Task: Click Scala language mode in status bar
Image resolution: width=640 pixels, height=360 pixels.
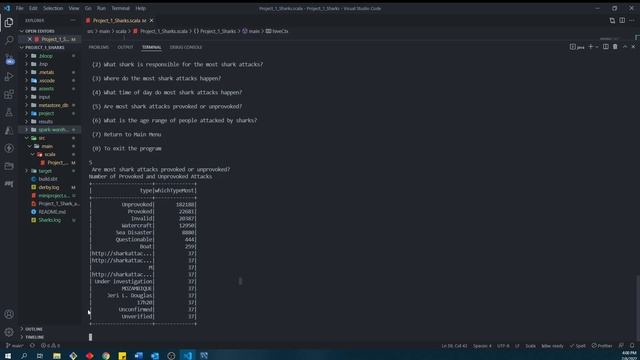Action: pyautogui.click(x=530, y=346)
